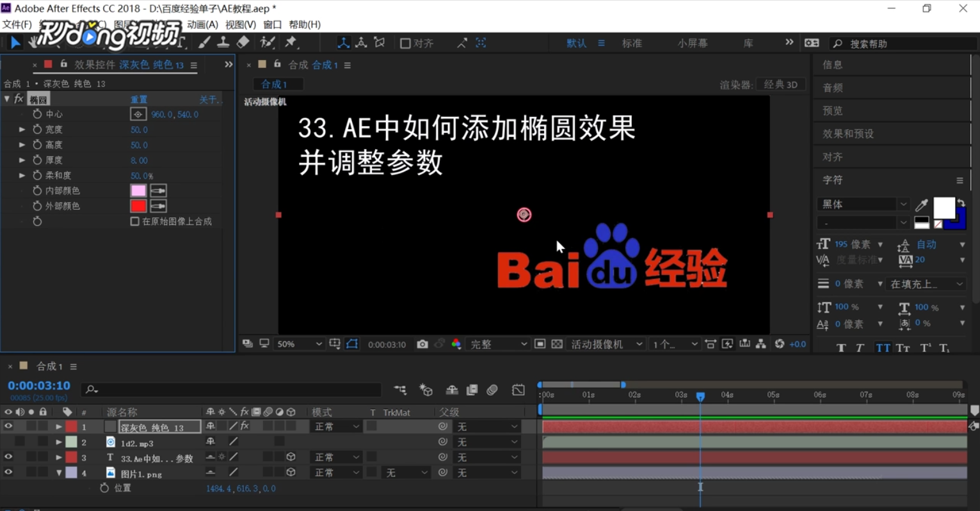Select the Clone Stamp tool
980x511 pixels.
223,43
